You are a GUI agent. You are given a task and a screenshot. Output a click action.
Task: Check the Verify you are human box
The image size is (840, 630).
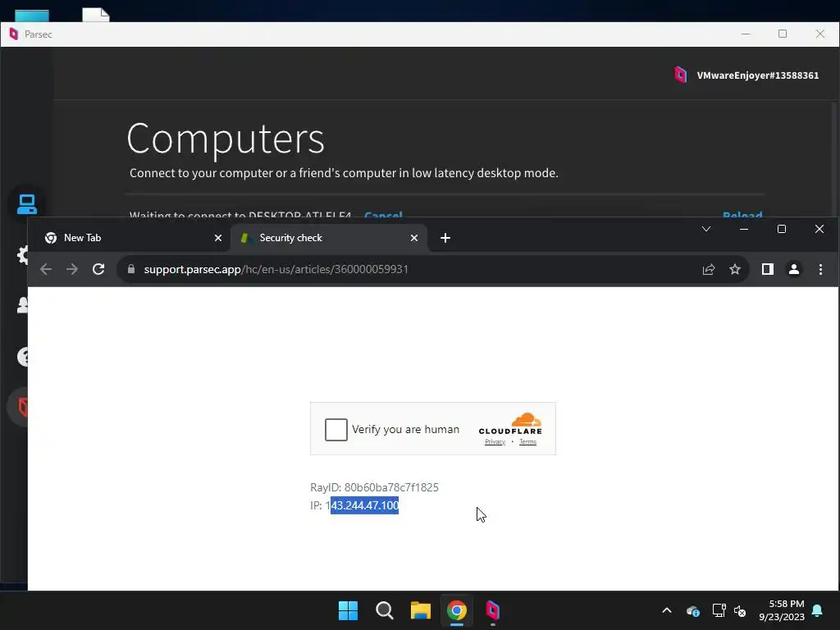coord(336,430)
